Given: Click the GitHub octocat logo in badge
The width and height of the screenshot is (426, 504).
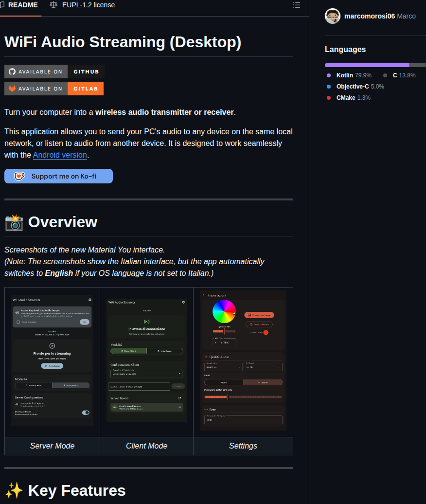Looking at the screenshot, I should tap(12, 72).
